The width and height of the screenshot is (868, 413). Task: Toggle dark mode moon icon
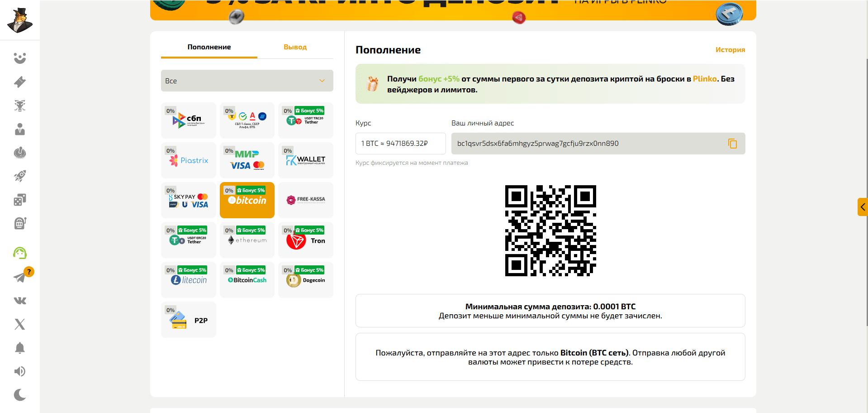[x=20, y=395]
